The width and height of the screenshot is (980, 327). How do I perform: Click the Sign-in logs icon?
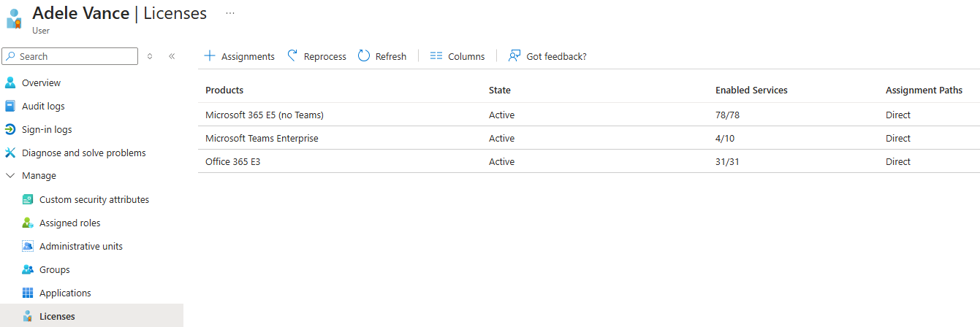(x=10, y=129)
